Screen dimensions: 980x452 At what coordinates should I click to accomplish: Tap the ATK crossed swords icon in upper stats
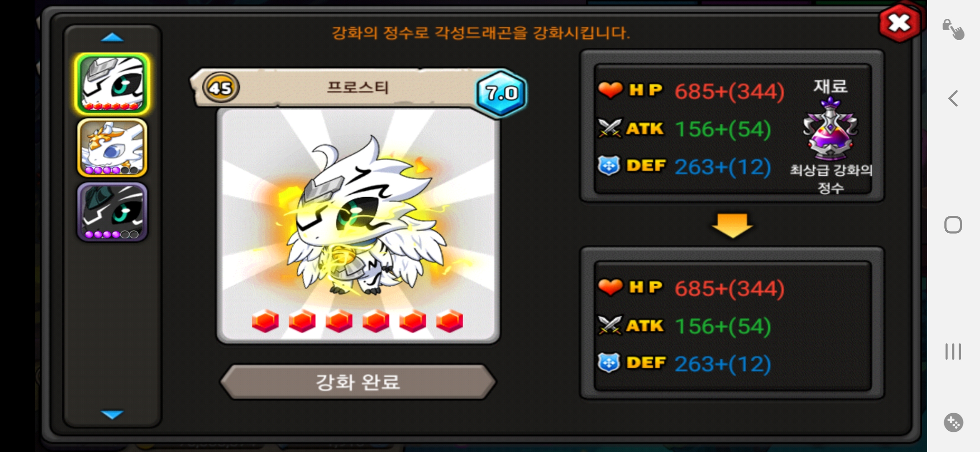[x=610, y=128]
